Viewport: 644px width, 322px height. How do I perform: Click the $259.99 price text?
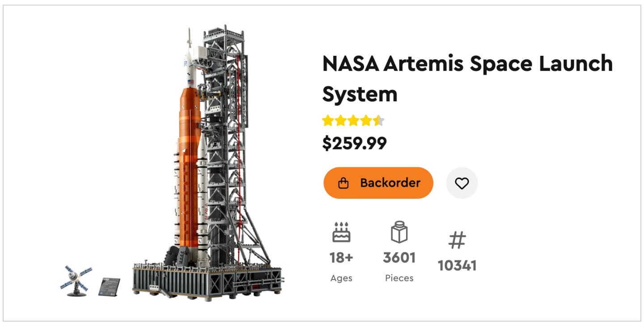click(x=356, y=143)
